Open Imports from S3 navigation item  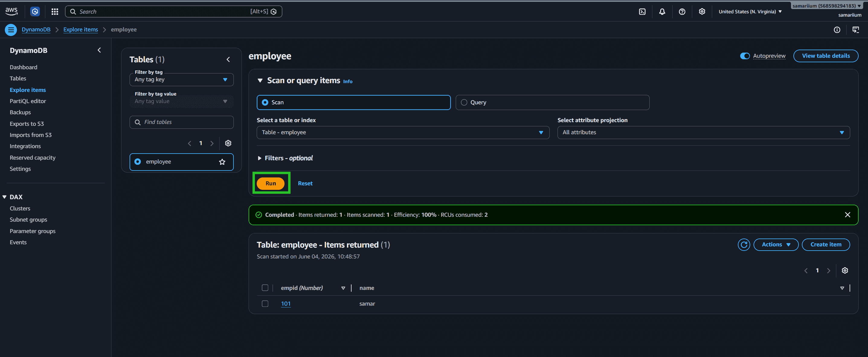coord(31,135)
